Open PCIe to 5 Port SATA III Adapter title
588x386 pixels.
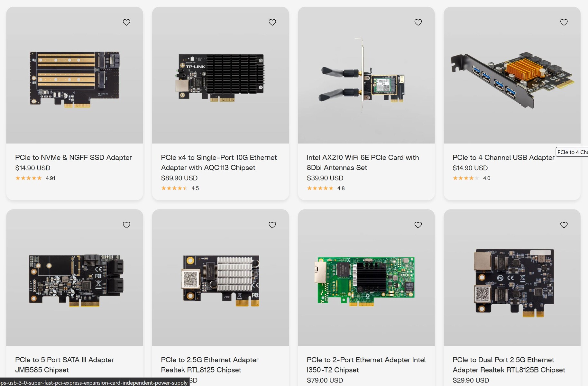point(64,365)
